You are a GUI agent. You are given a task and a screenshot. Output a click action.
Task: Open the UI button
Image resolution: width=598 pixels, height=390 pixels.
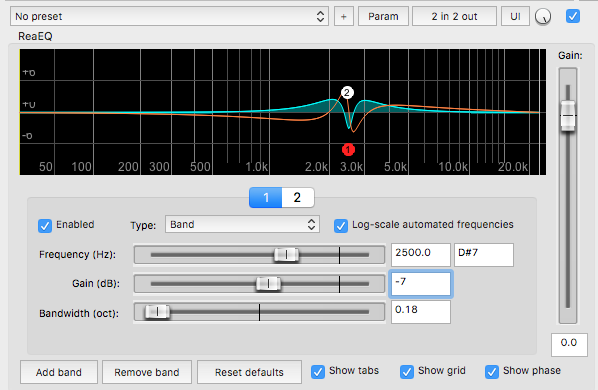pos(515,16)
